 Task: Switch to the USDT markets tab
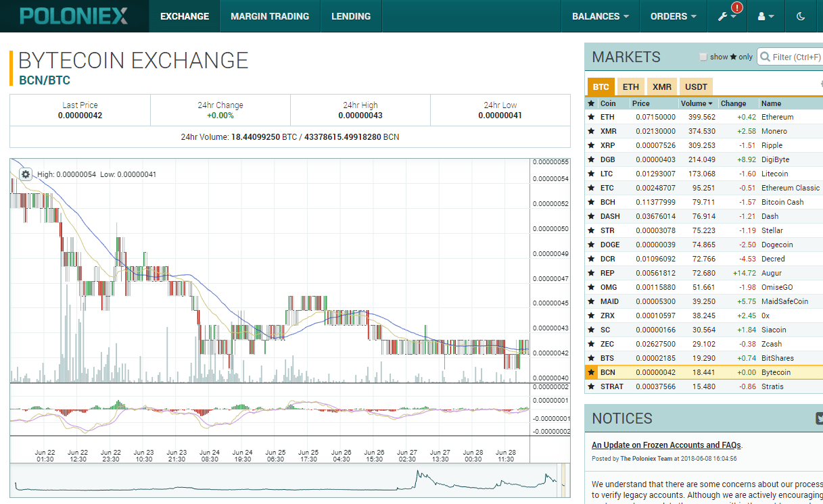point(696,86)
